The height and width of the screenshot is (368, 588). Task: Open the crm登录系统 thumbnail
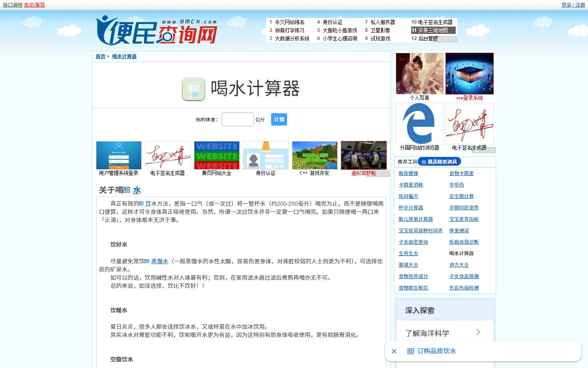[x=470, y=74]
